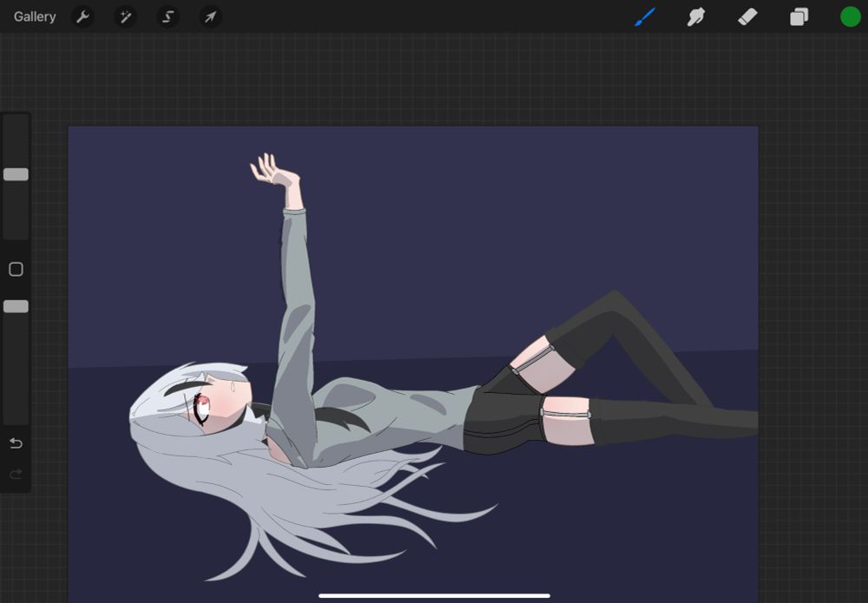The height and width of the screenshot is (603, 868).
Task: Select the Eraser tool
Action: point(747,16)
